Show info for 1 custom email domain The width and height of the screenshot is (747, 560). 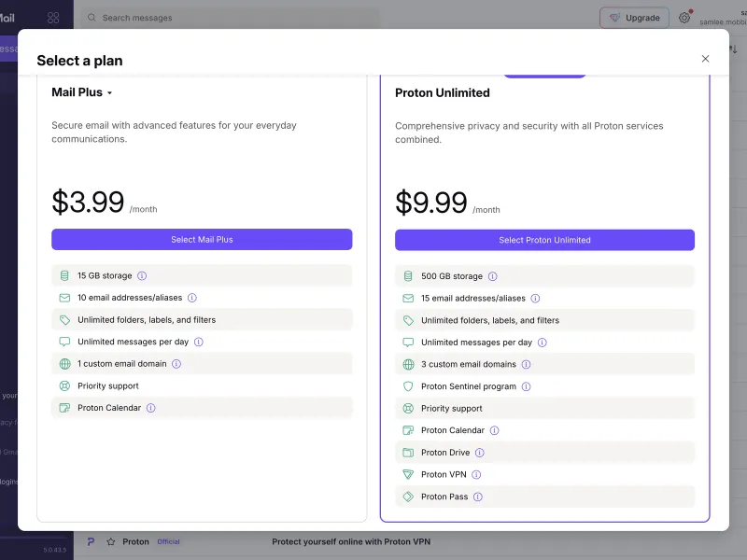[x=176, y=364]
